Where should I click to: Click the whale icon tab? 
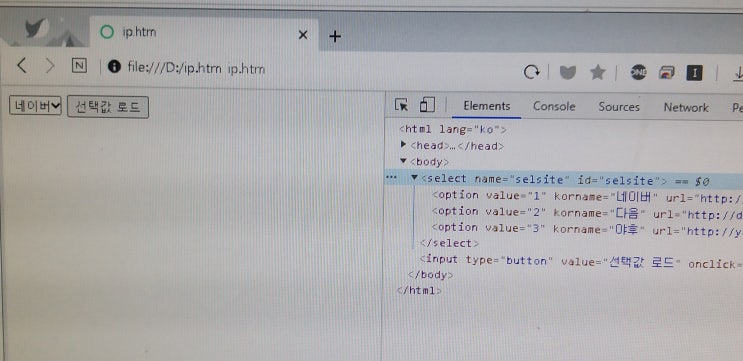tap(35, 29)
